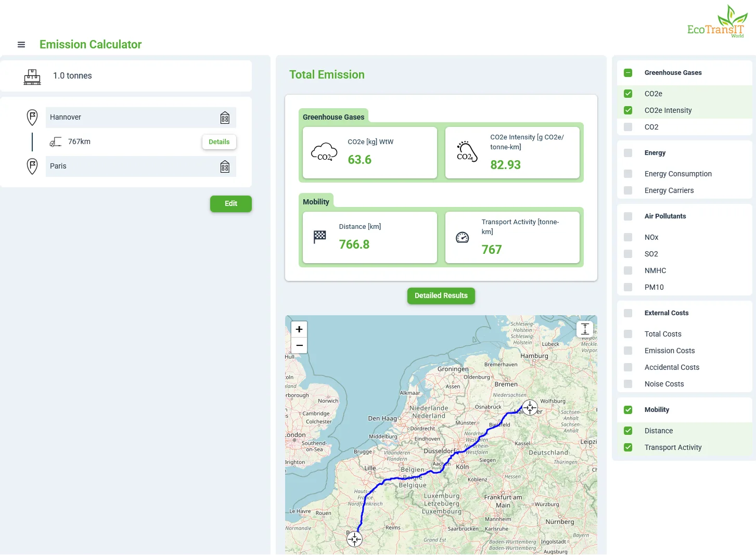Toggle map height expand icon

point(585,329)
